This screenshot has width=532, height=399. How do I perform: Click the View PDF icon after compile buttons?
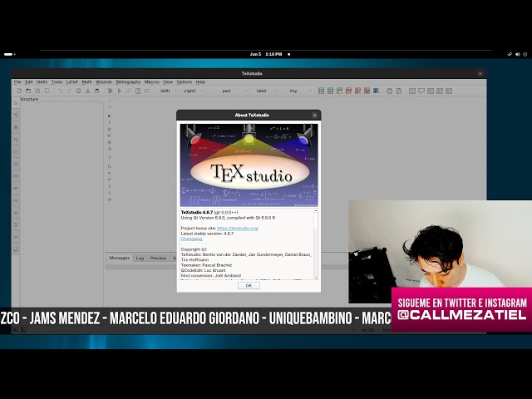point(138,91)
